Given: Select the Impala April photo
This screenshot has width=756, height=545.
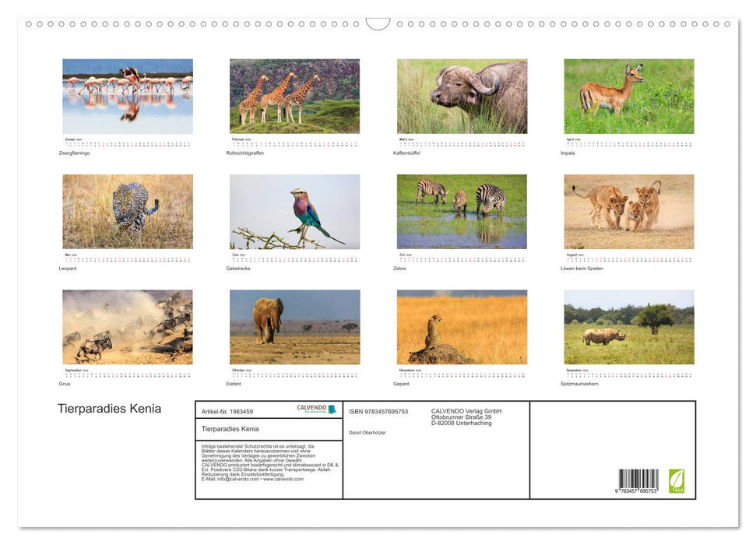Looking at the screenshot, I should tap(628, 97).
